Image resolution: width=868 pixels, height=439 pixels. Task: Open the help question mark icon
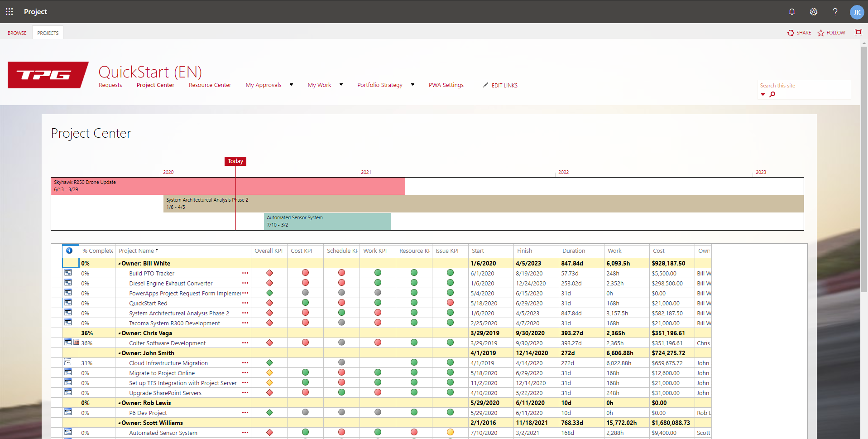point(835,12)
